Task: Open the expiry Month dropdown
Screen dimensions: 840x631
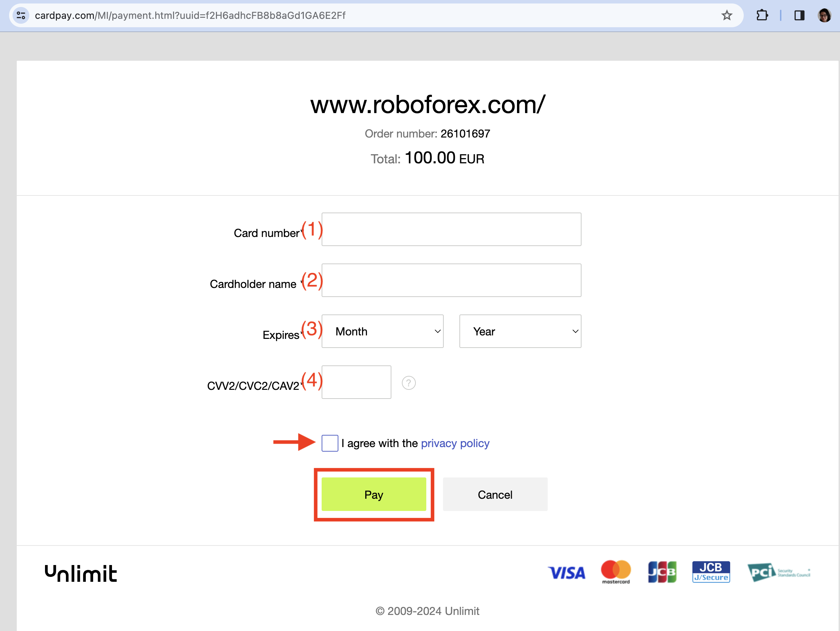Action: (382, 331)
